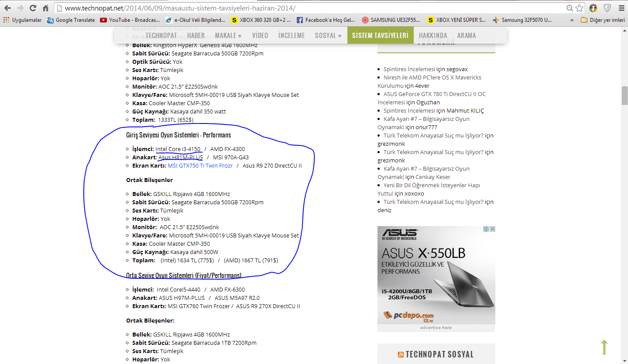Open the XBOX 360 320 GB bookmark
The width and height of the screenshot is (628, 364).
tap(261, 20)
